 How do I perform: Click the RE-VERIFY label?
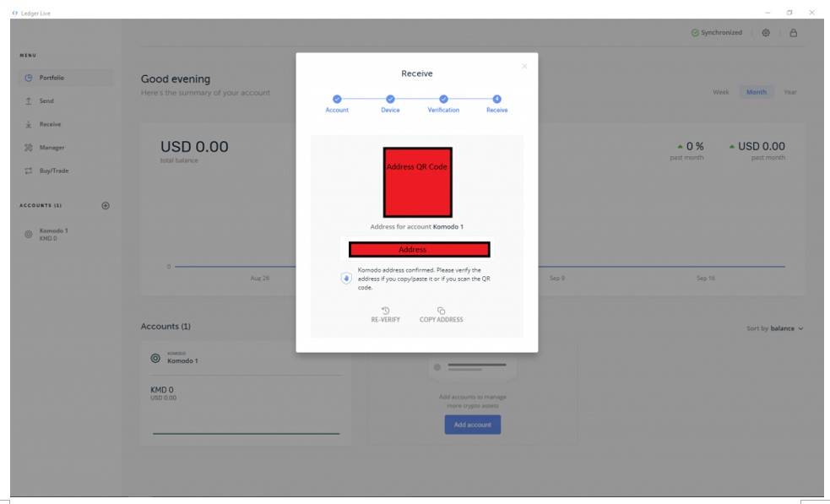(385, 320)
